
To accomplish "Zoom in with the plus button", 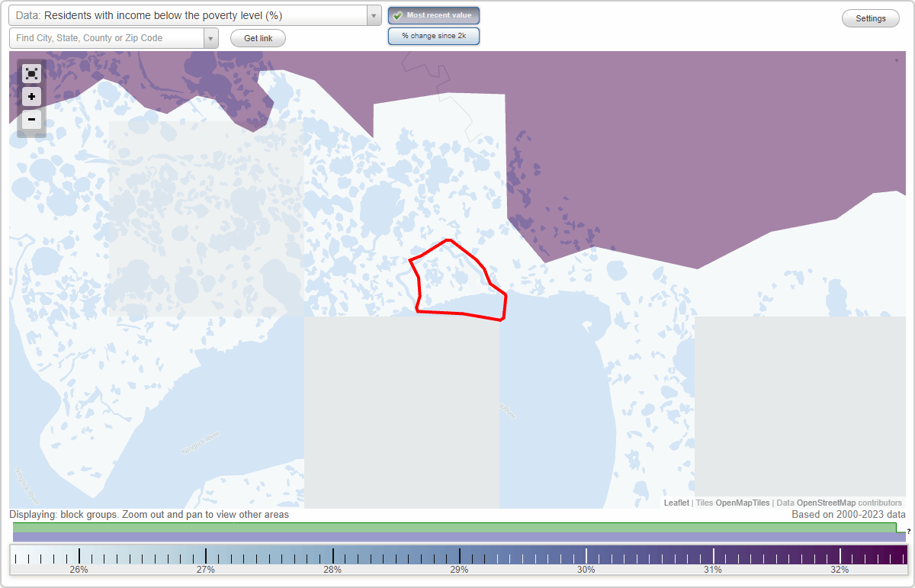I will (x=31, y=97).
